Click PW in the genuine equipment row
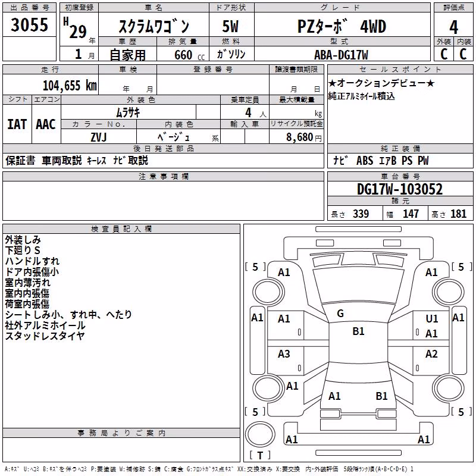The height and width of the screenshot is (476, 476). 423,161
